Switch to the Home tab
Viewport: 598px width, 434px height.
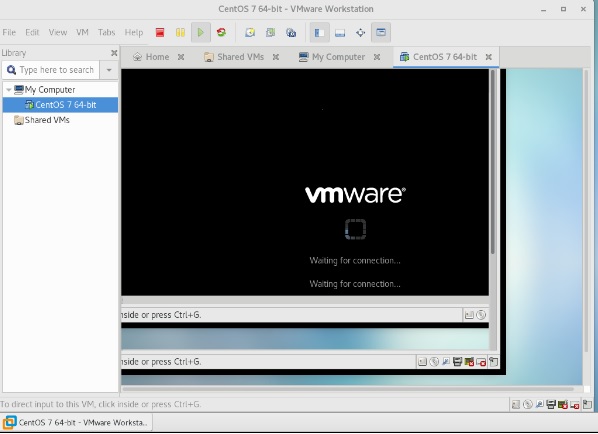151,57
